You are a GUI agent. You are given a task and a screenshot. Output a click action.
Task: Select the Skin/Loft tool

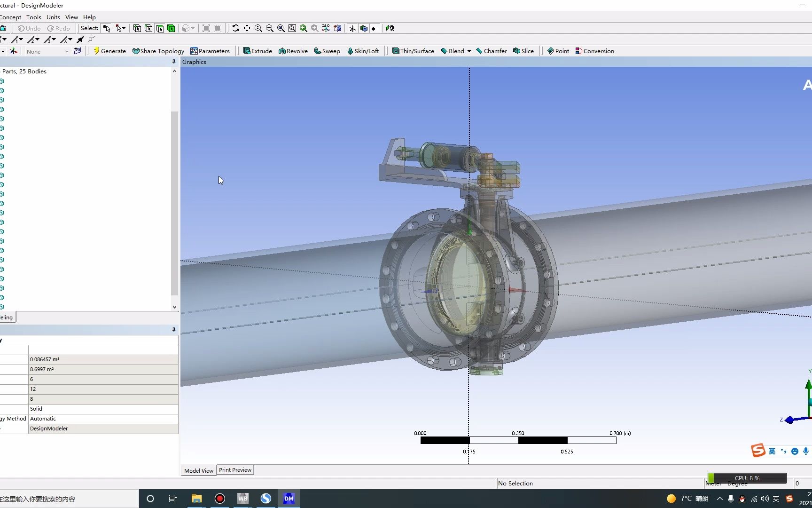click(363, 51)
